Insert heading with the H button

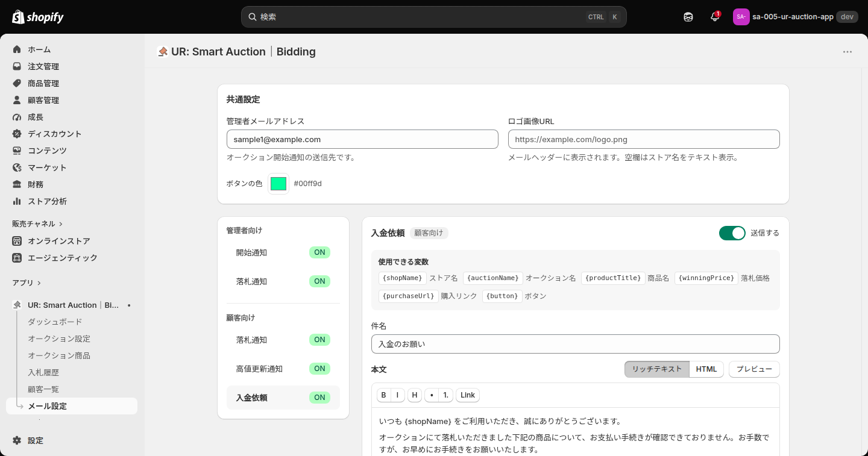[x=415, y=395]
